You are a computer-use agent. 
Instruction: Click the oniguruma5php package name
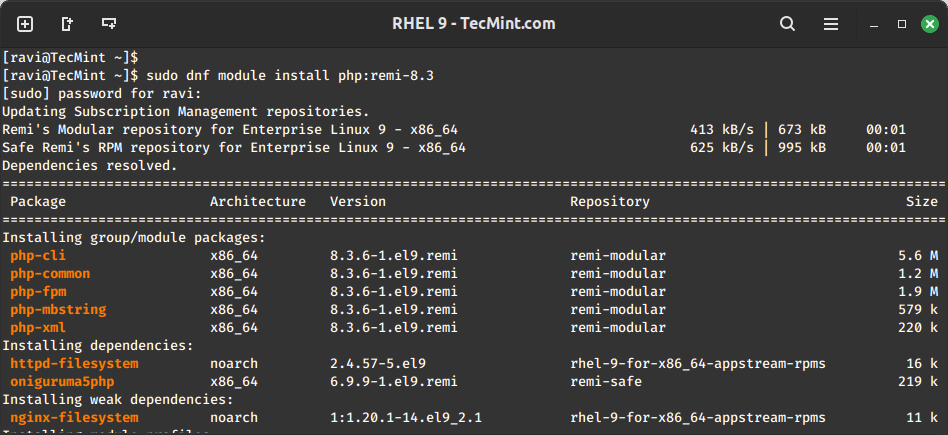coord(62,382)
